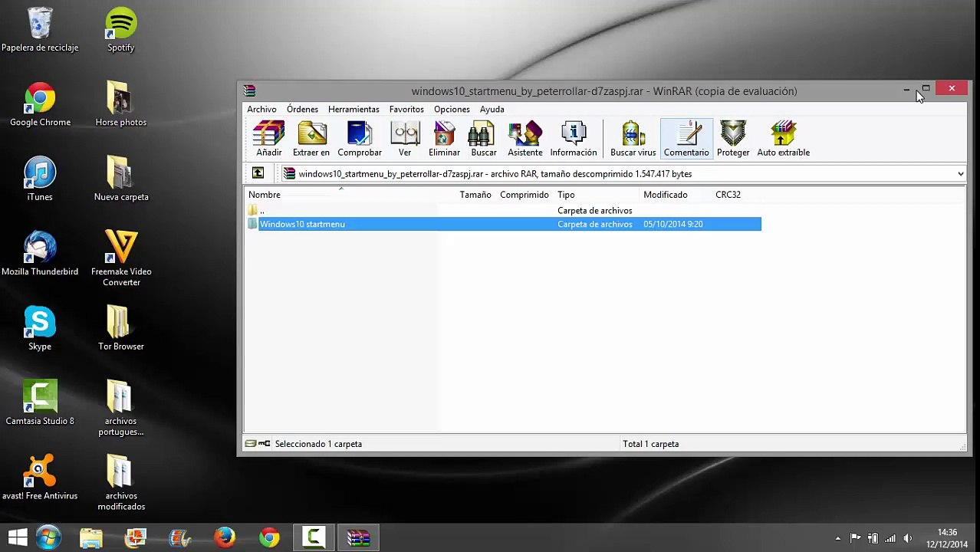Open the Ver toolbar tool
This screenshot has width=980, height=552.
point(405,139)
